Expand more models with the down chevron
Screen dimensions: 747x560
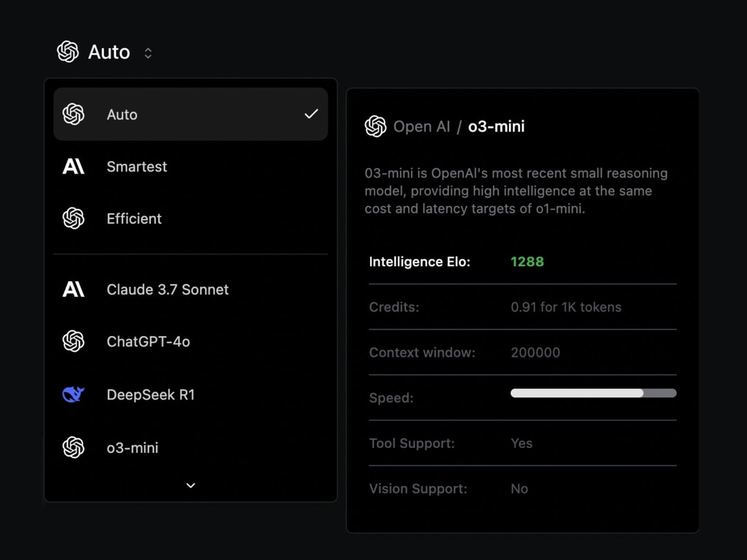click(191, 485)
